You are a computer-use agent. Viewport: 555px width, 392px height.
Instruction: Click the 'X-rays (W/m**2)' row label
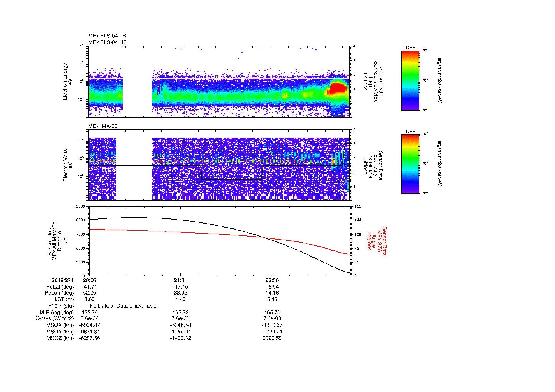pos(55,318)
